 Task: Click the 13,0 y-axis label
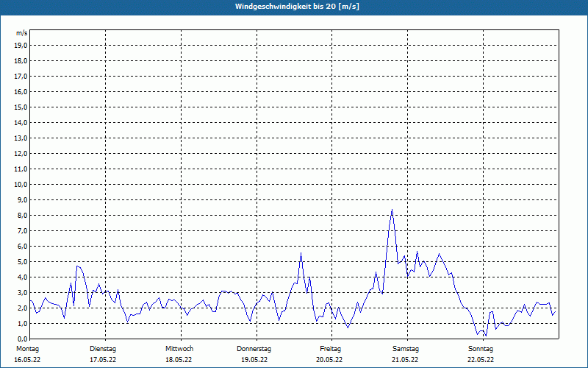point(21,138)
